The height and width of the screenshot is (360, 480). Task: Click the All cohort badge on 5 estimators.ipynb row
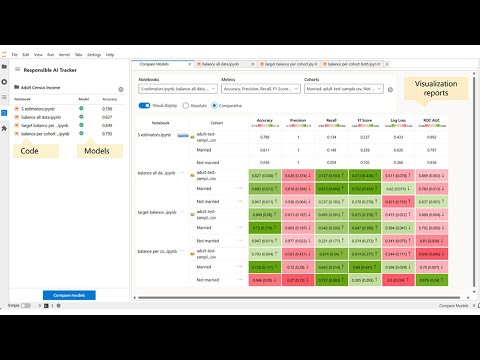pos(192,137)
